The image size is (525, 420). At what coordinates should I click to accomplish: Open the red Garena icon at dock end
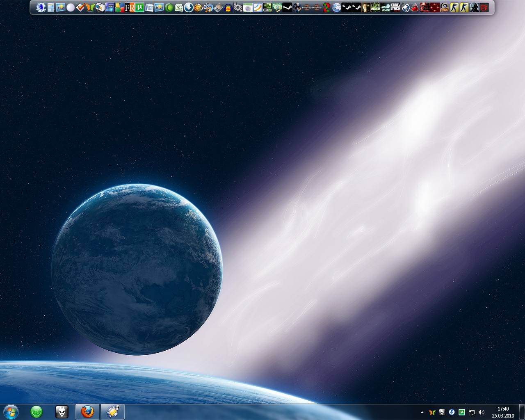coord(484,7)
